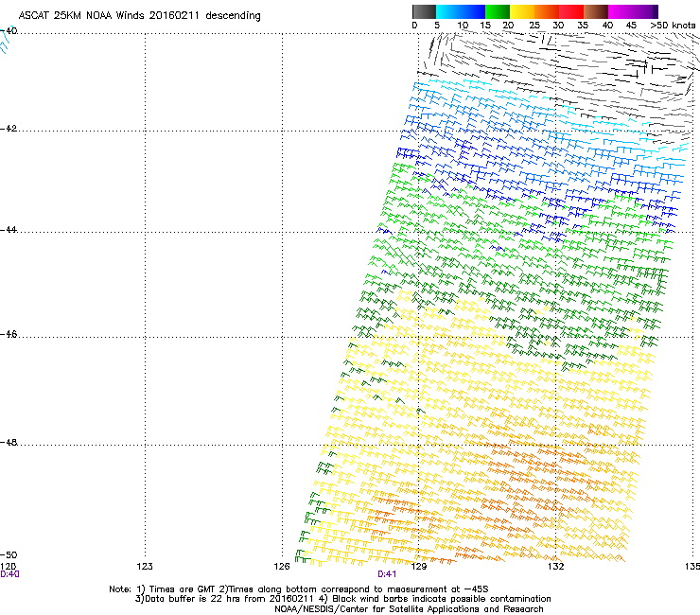Click the title 'ASCAT 25KM NOAA Winds 20160211 descending'
This screenshot has width=700, height=615.
click(139, 16)
